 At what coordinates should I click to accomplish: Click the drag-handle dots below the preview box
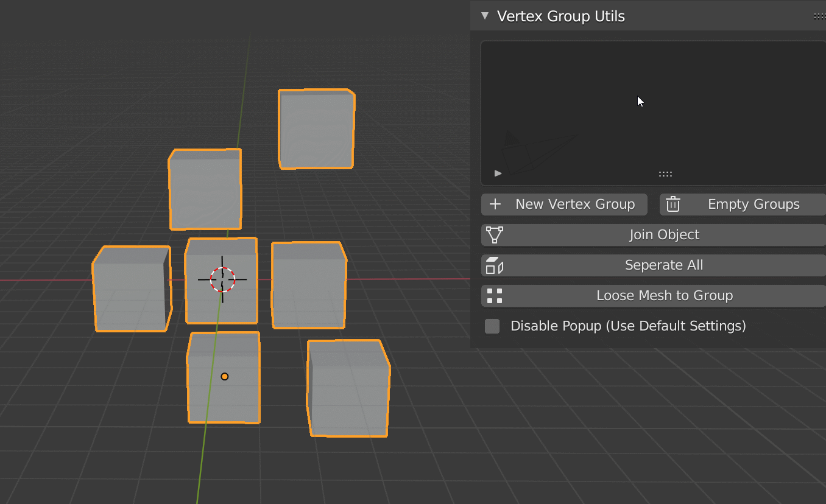click(665, 173)
